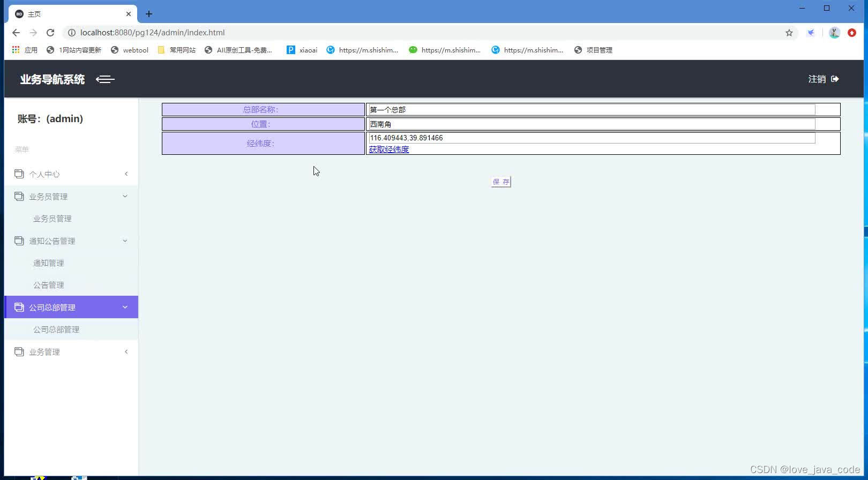Click the 业务导航系统 title
The width and height of the screenshot is (868, 480).
(53, 79)
